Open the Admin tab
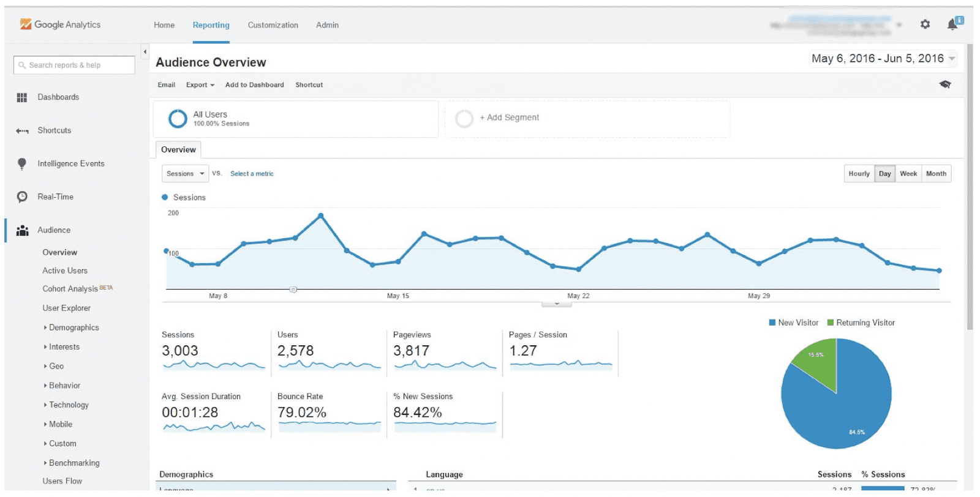 tap(327, 25)
